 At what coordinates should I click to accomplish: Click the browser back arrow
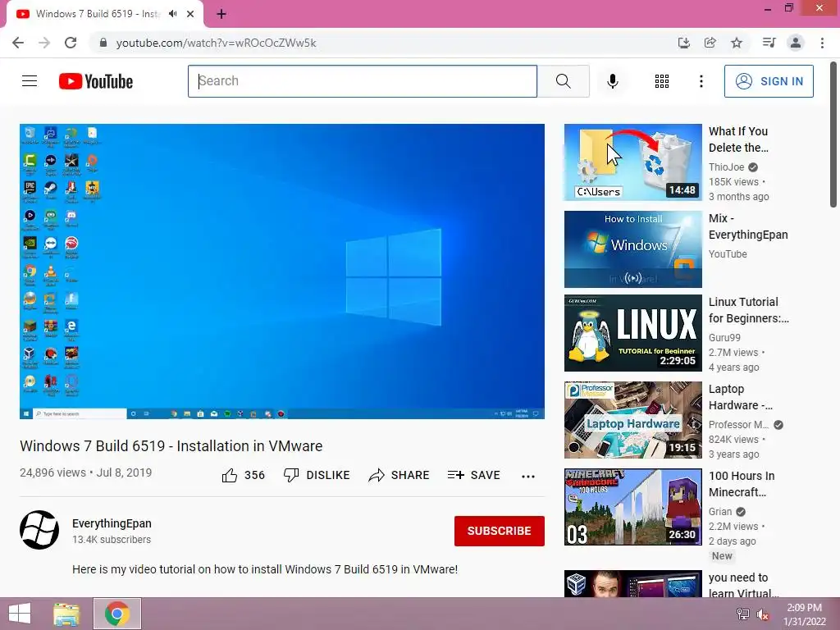pos(18,43)
